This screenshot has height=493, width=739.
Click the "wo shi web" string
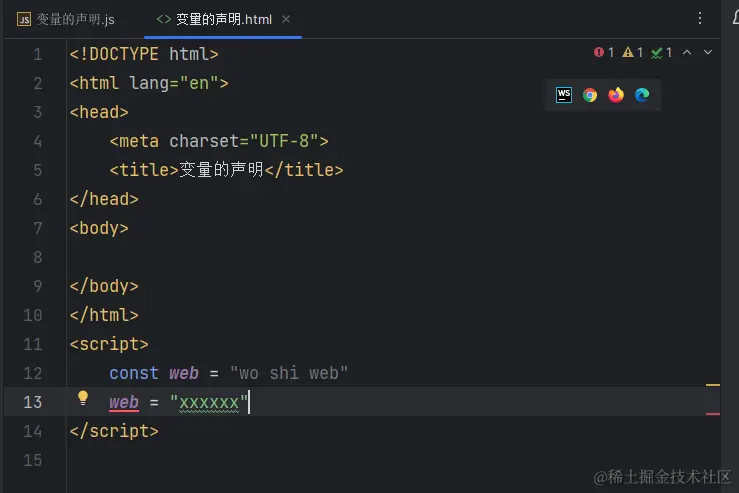[289, 373]
